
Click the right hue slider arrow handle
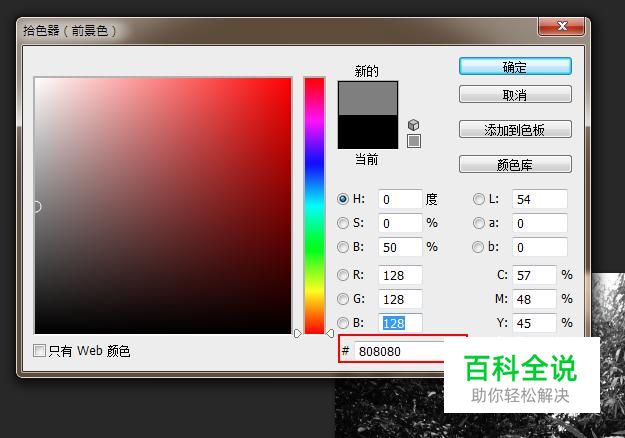pyautogui.click(x=330, y=333)
